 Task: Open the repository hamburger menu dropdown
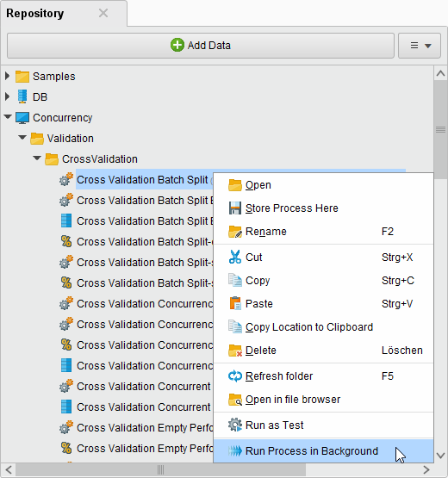[x=420, y=46]
